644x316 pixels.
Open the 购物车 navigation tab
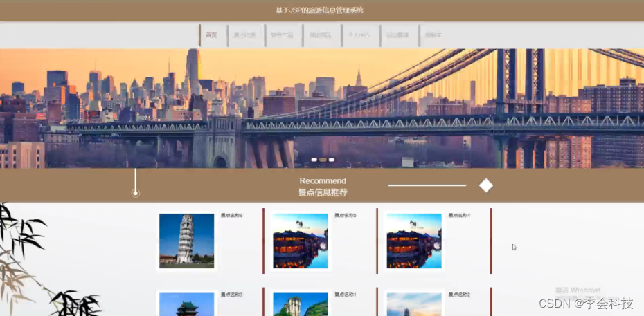click(433, 35)
